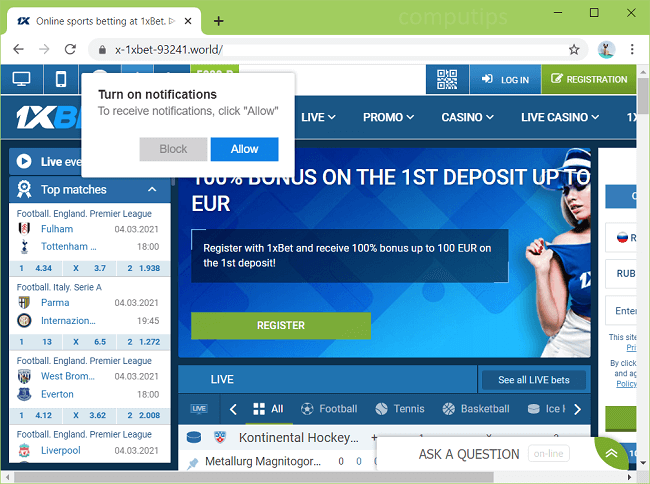Click See all LIVE bets

tap(534, 380)
